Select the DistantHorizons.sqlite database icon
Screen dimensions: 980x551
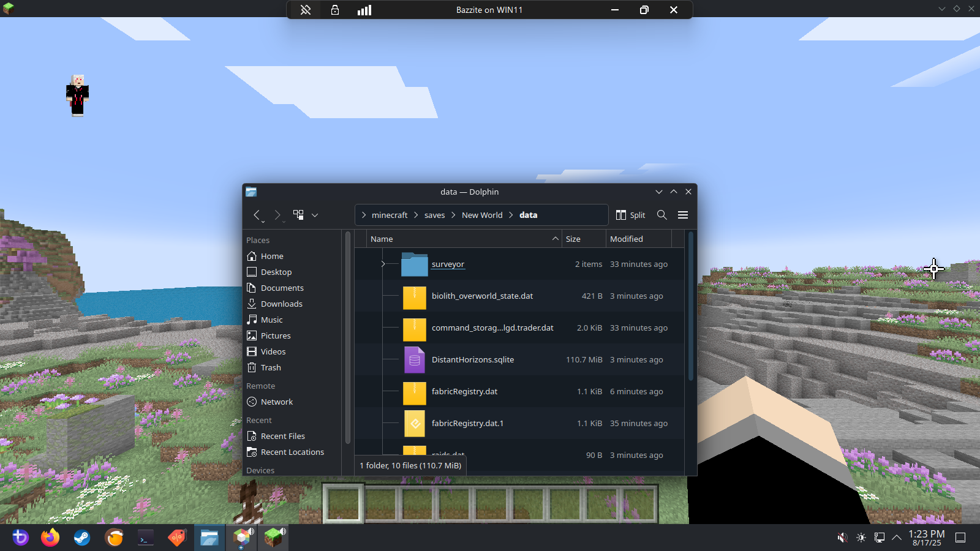(x=415, y=360)
